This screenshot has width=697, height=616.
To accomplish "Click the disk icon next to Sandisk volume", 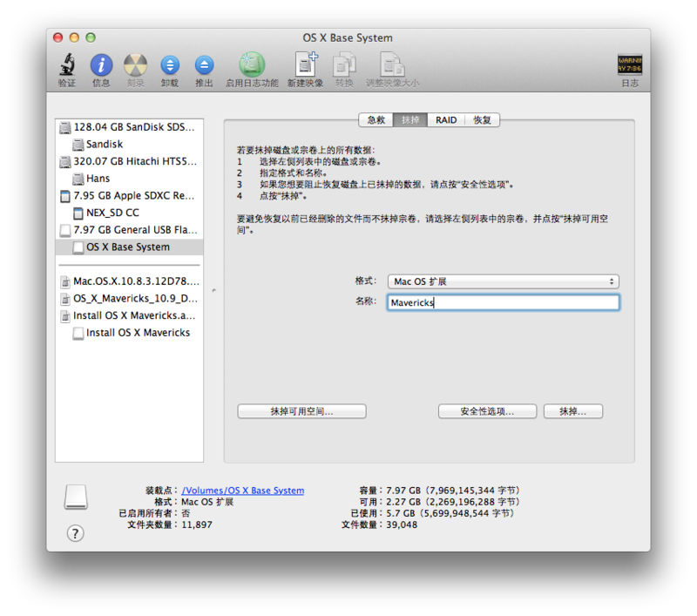I will pyautogui.click(x=78, y=145).
